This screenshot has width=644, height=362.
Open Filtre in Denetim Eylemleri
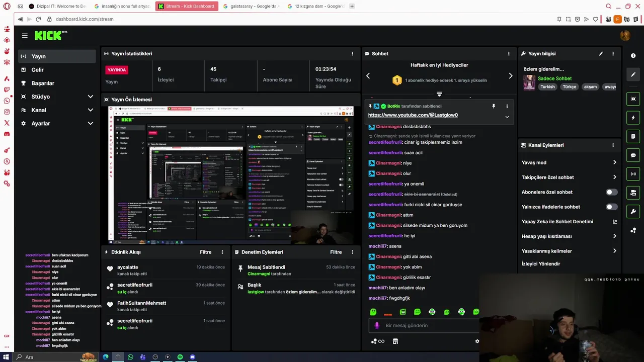pos(336,252)
